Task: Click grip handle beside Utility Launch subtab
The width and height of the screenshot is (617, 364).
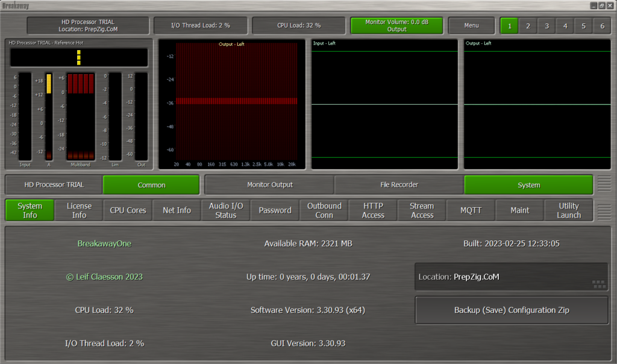Action: tap(604, 212)
